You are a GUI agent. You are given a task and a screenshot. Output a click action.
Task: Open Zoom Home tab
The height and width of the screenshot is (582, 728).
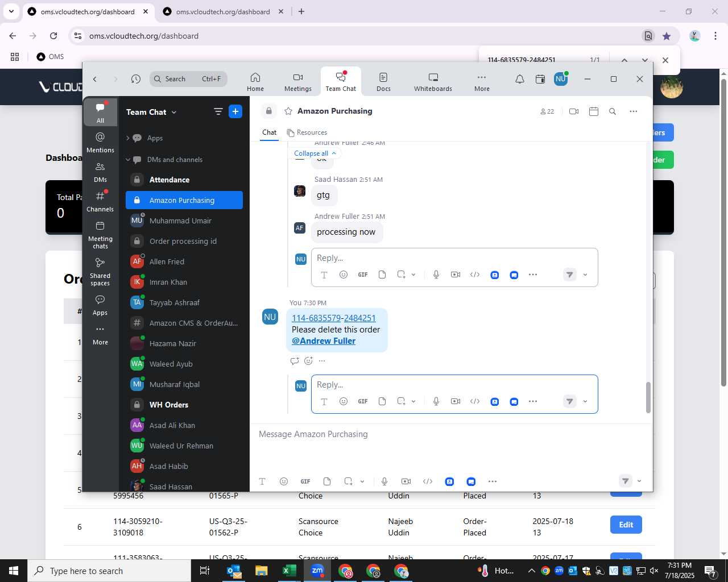tap(255, 82)
